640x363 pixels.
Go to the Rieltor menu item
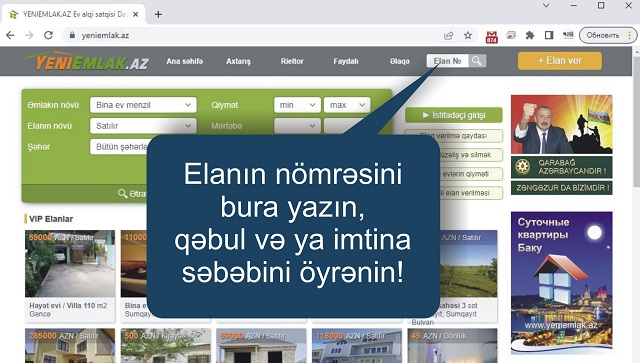tap(292, 61)
